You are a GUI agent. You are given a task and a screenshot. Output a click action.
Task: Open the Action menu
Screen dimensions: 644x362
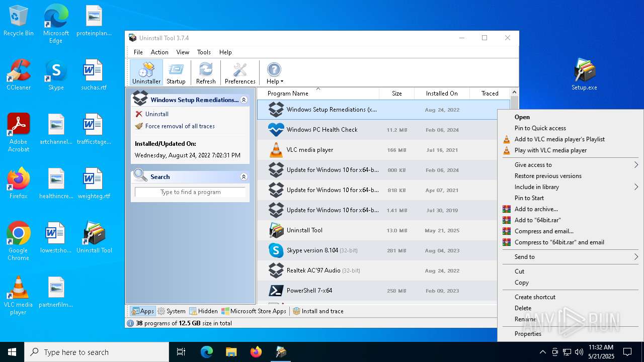click(159, 52)
